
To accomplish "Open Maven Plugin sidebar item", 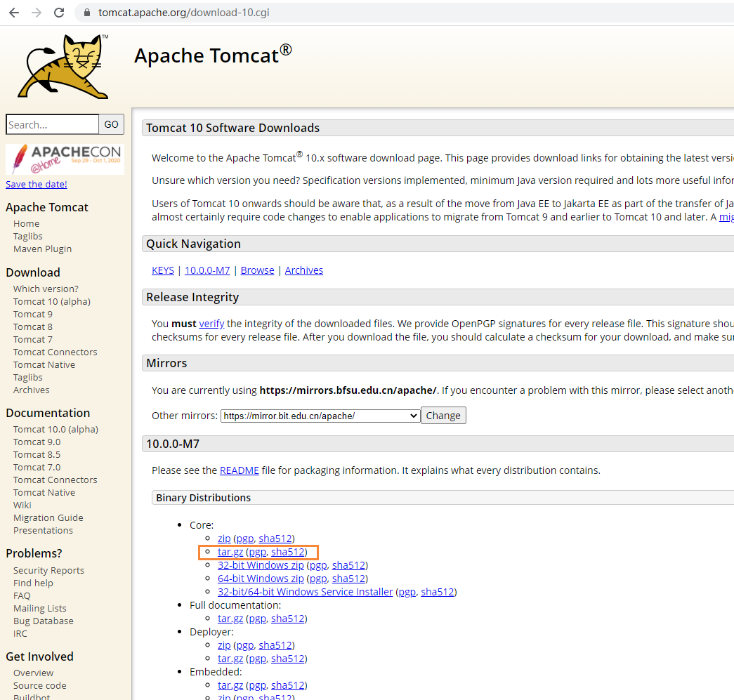I will coord(43,249).
